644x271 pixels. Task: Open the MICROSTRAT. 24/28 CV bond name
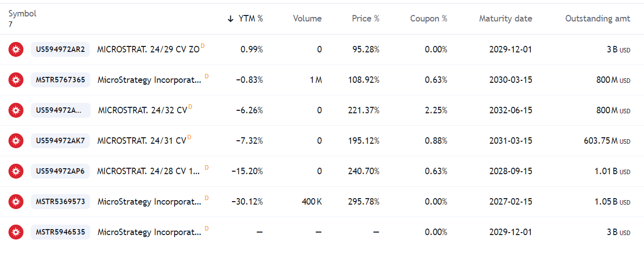pos(148,172)
